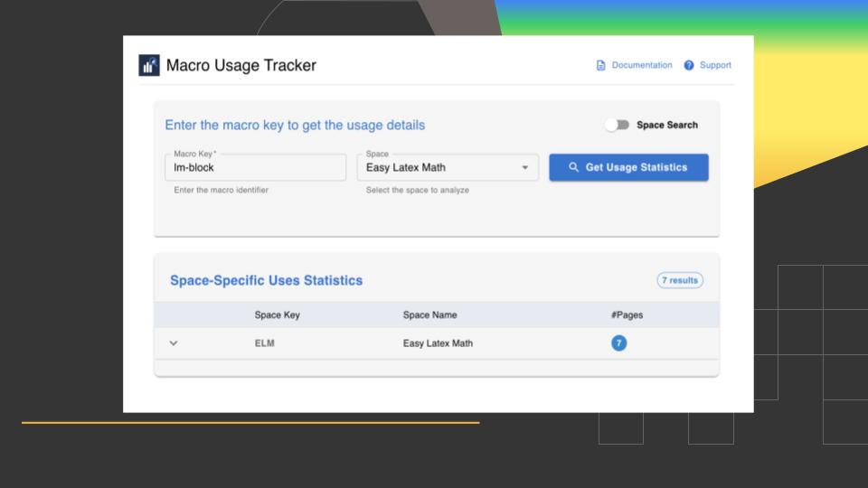Open the Documentation link
This screenshot has width=868, height=488.
(642, 65)
